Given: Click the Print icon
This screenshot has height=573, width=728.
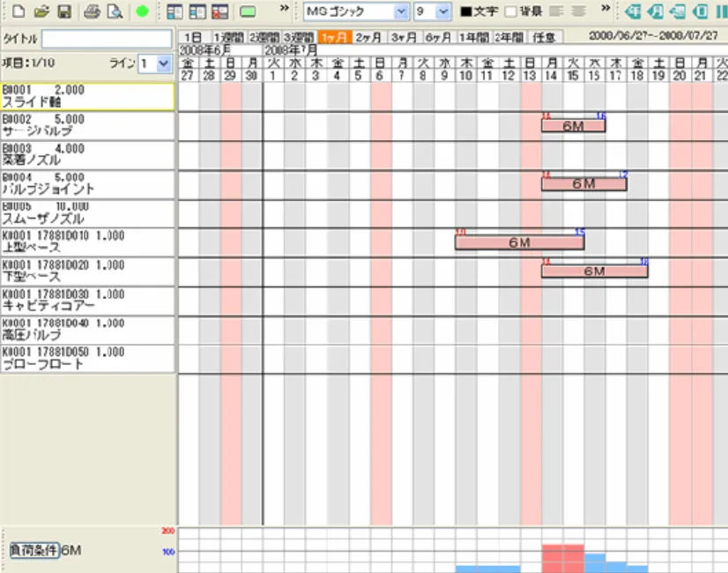Looking at the screenshot, I should point(93,12).
